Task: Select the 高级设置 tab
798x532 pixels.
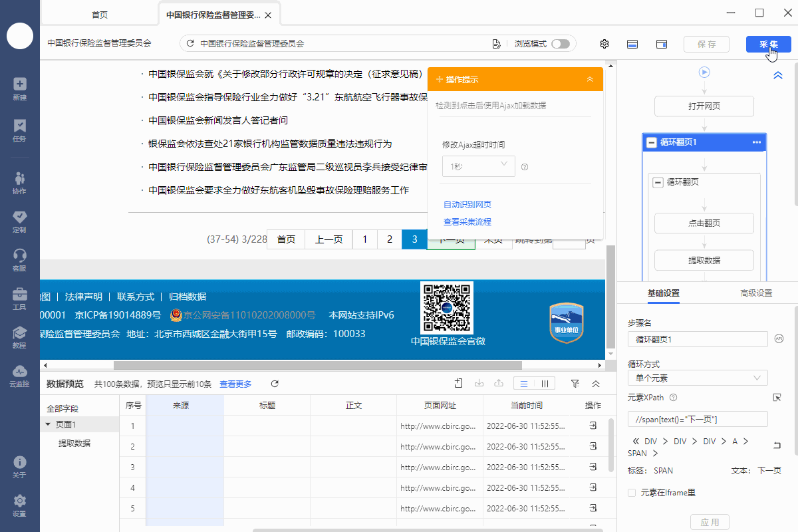Action: pyautogui.click(x=756, y=293)
